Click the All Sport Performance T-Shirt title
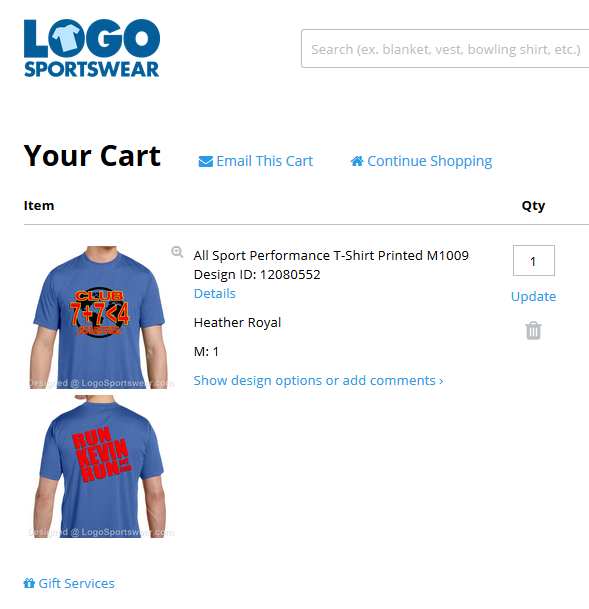This screenshot has height=609, width=589. [331, 256]
